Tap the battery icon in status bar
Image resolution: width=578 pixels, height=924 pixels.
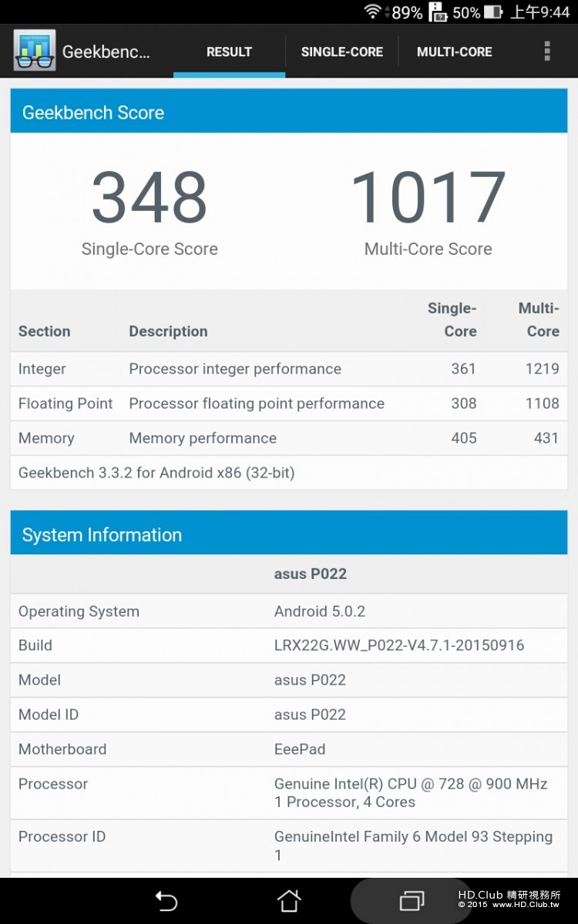pos(492,12)
